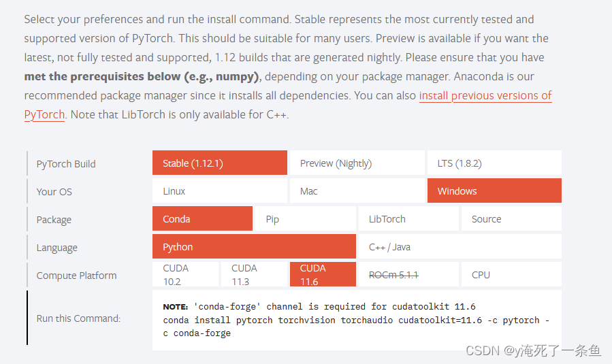This screenshot has height=364, width=612.
Task: Select CUDA 11.3 compute platform
Action: (x=254, y=275)
